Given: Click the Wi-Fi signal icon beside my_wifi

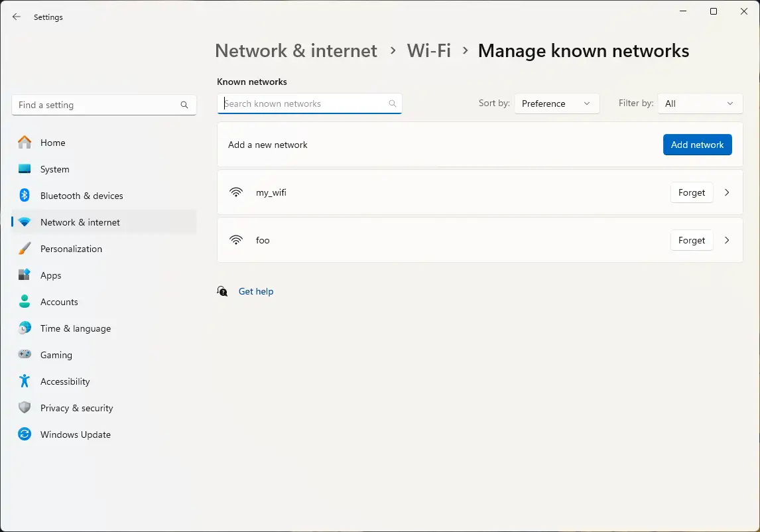Looking at the screenshot, I should pos(236,192).
